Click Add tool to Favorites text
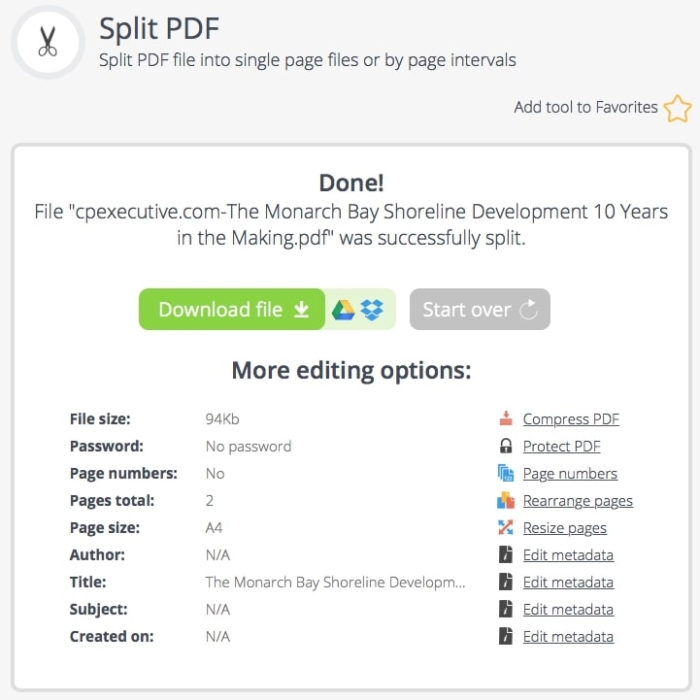Viewport: 700px width, 700px height. (x=585, y=107)
